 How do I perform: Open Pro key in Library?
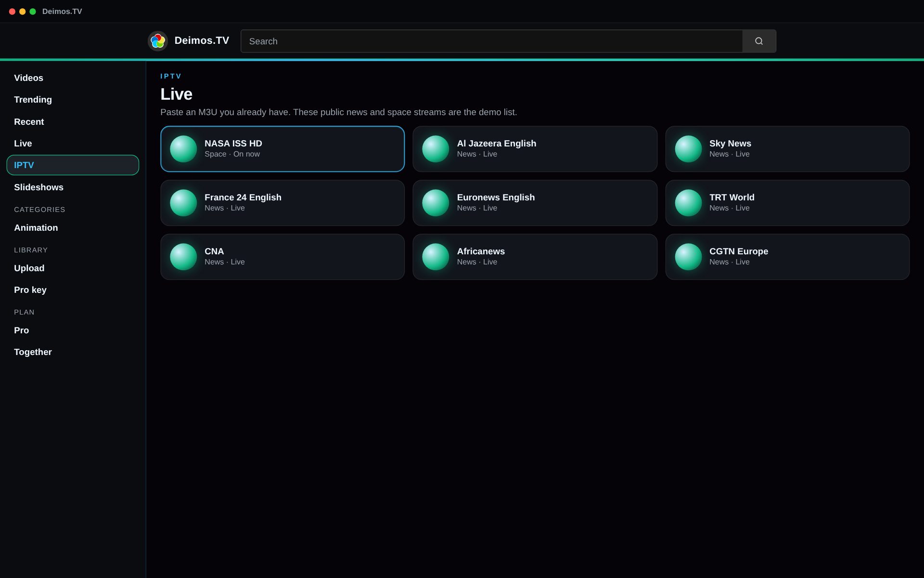coord(73,290)
